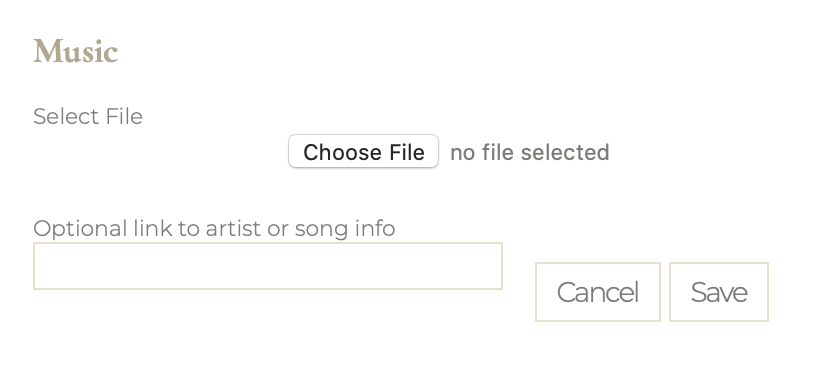Click inside the empty bordered text input
This screenshot has width=832, height=374.
coord(268,266)
